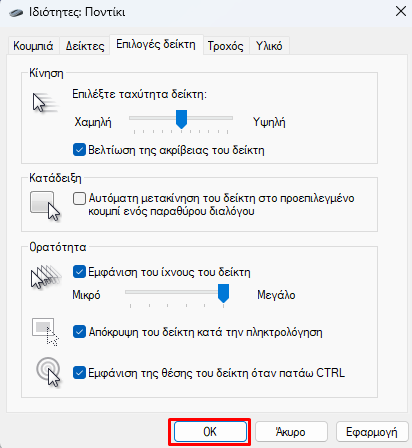The width and height of the screenshot is (412, 448).
Task: Uncheck Απόκρυψη του δείκτη κατά την πληκτρολόγηση
Action: [x=79, y=332]
